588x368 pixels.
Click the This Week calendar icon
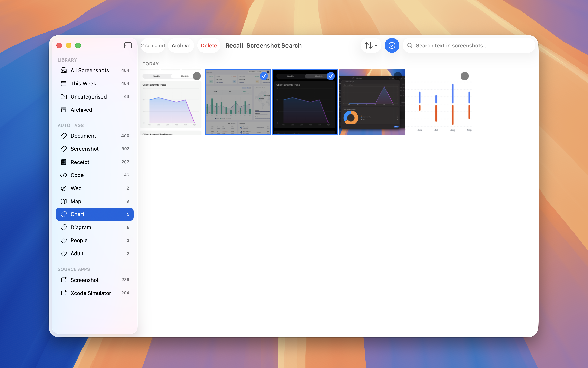[x=64, y=83]
